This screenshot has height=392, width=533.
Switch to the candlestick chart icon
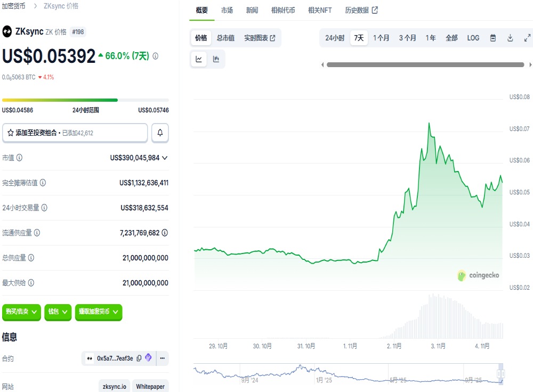coord(216,59)
